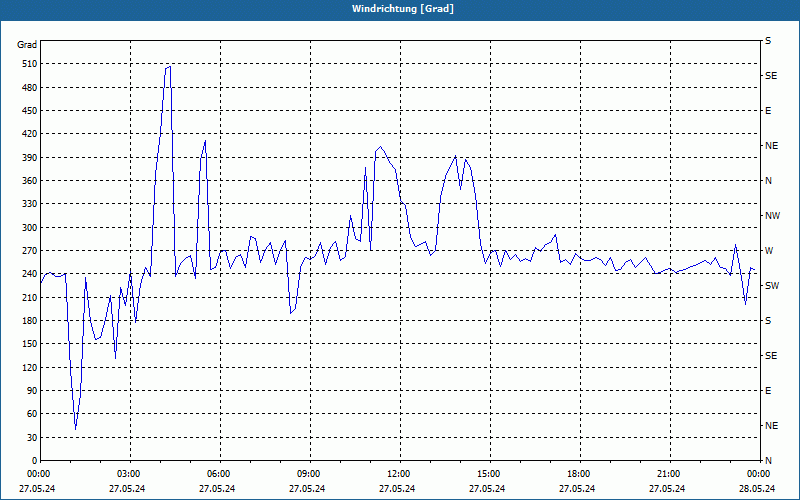Image resolution: width=800 pixels, height=500 pixels.
Task: Click the 06:00 time axis label
Action: click(219, 474)
